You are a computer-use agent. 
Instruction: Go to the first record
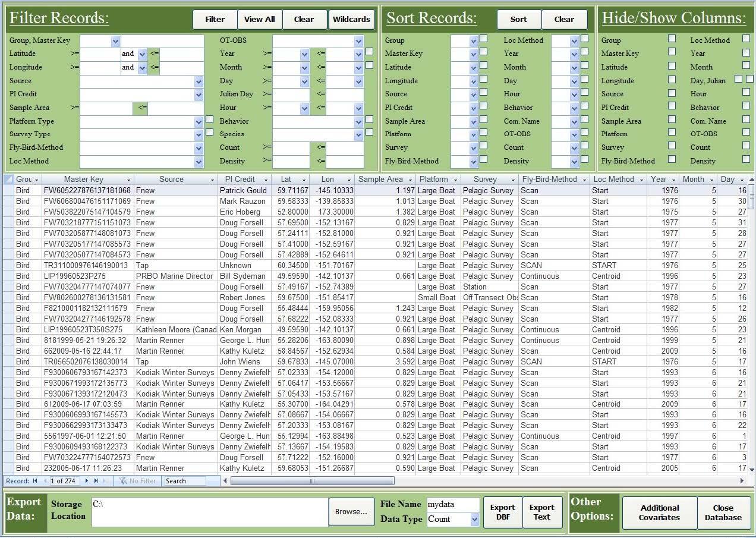35,481
